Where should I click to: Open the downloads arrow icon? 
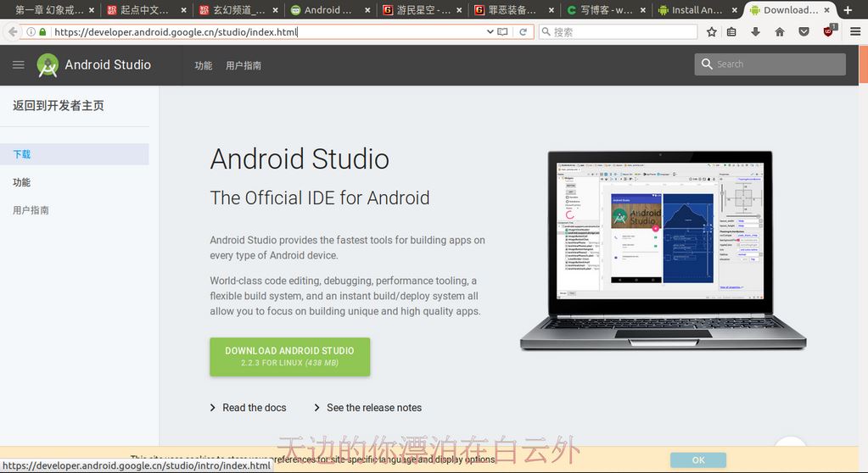point(755,32)
